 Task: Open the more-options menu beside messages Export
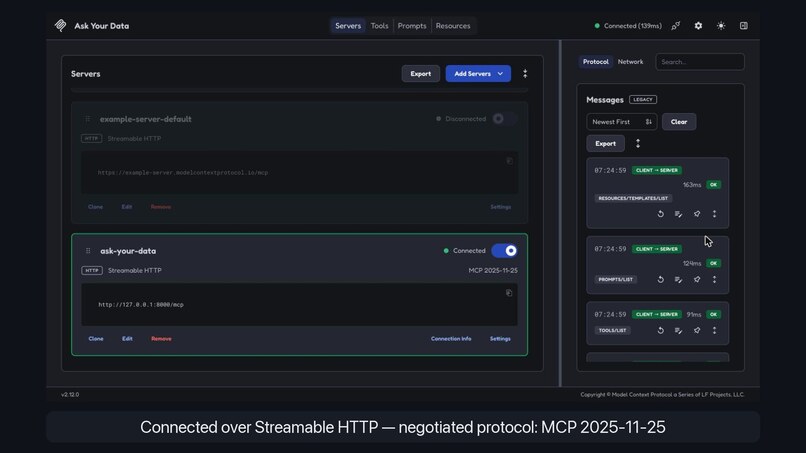coord(638,143)
